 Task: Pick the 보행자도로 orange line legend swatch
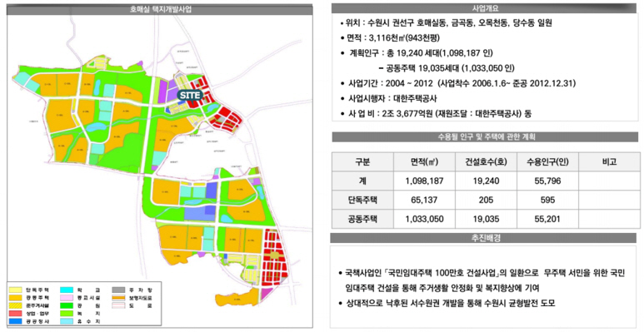click(x=118, y=298)
